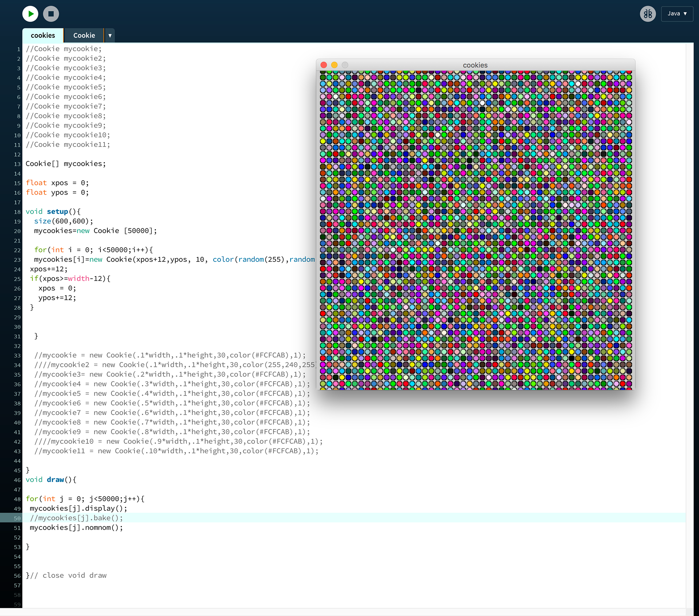Click the void draw() line

coord(51,480)
